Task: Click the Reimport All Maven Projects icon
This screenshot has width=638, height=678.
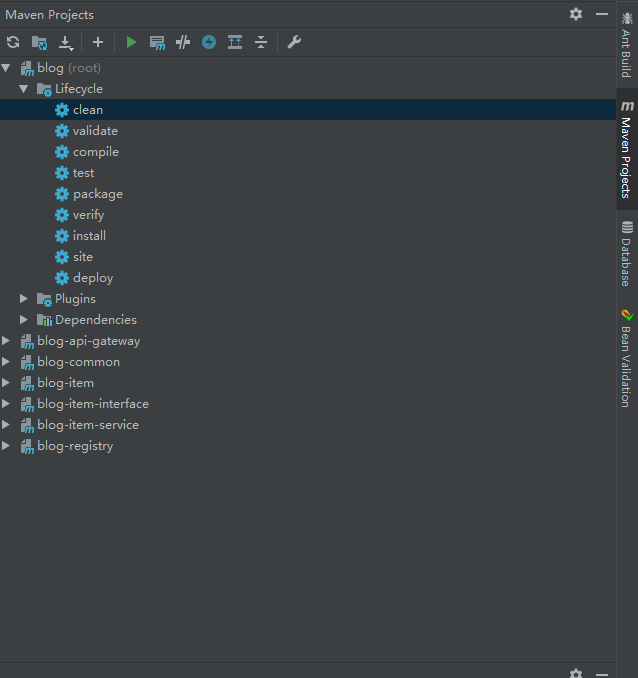Action: 13,42
